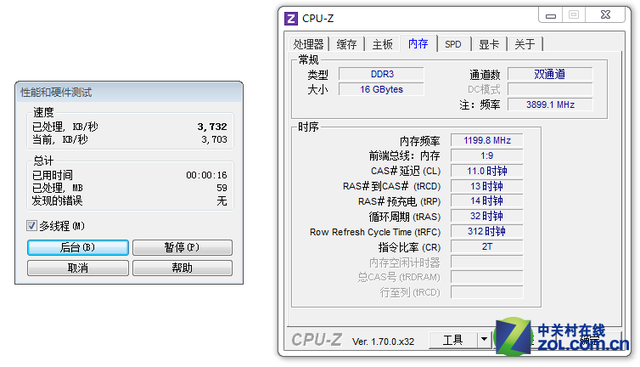Open the 显卡 tab

tap(489, 44)
